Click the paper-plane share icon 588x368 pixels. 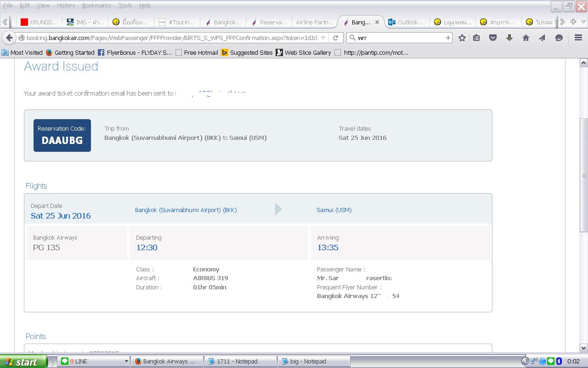(542, 38)
